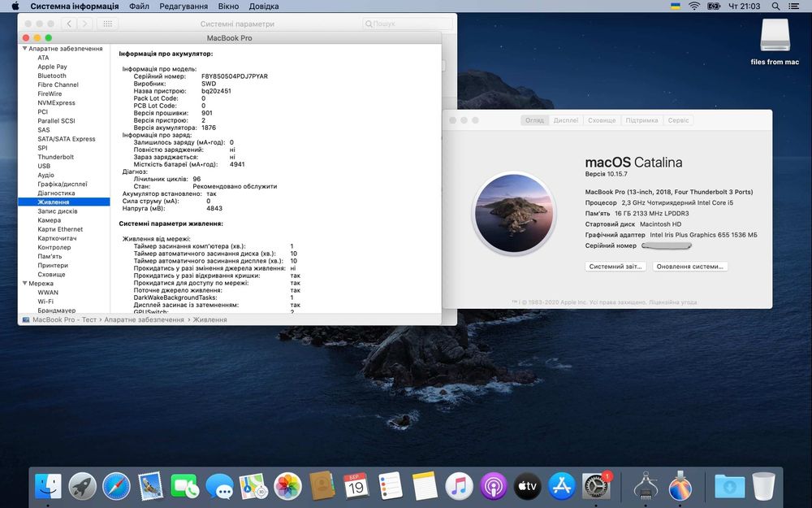This screenshot has width=812, height=508.
Task: Open 'Файл' menu
Action: point(139,7)
